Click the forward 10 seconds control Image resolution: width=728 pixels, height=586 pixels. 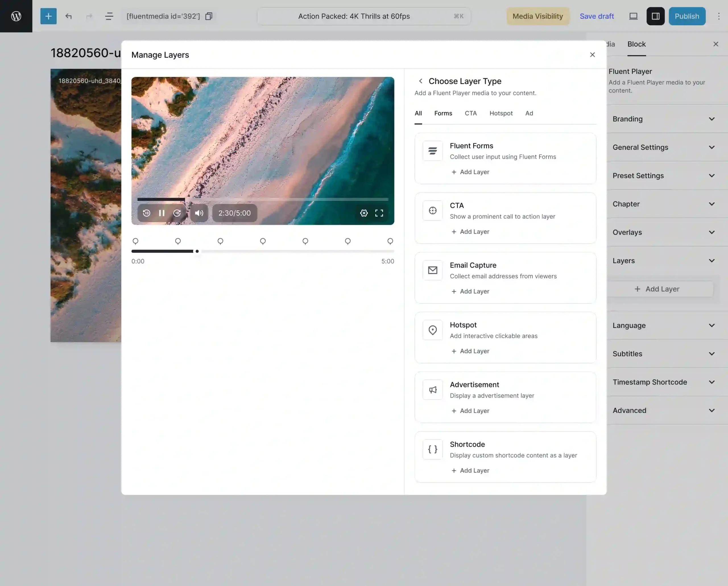pos(177,213)
